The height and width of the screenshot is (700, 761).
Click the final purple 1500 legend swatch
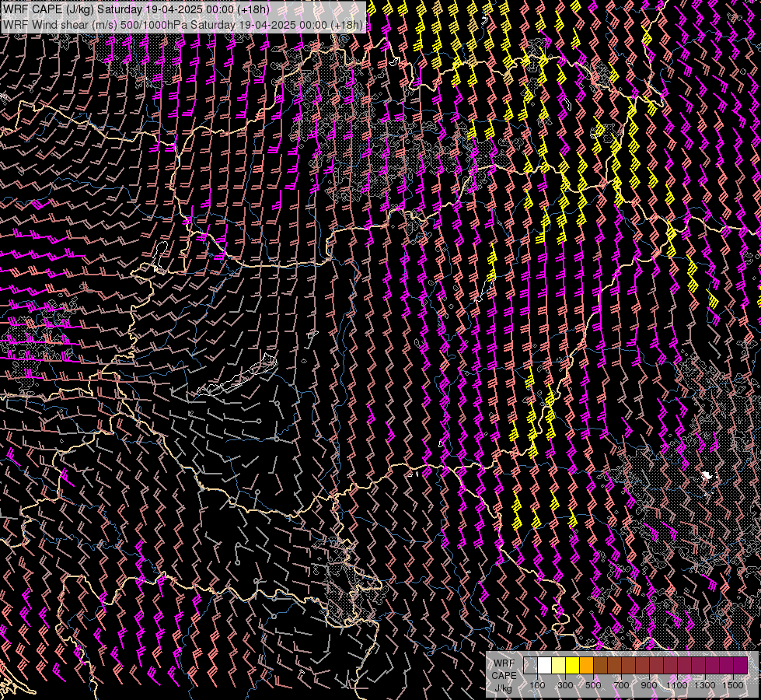pyautogui.click(x=741, y=665)
